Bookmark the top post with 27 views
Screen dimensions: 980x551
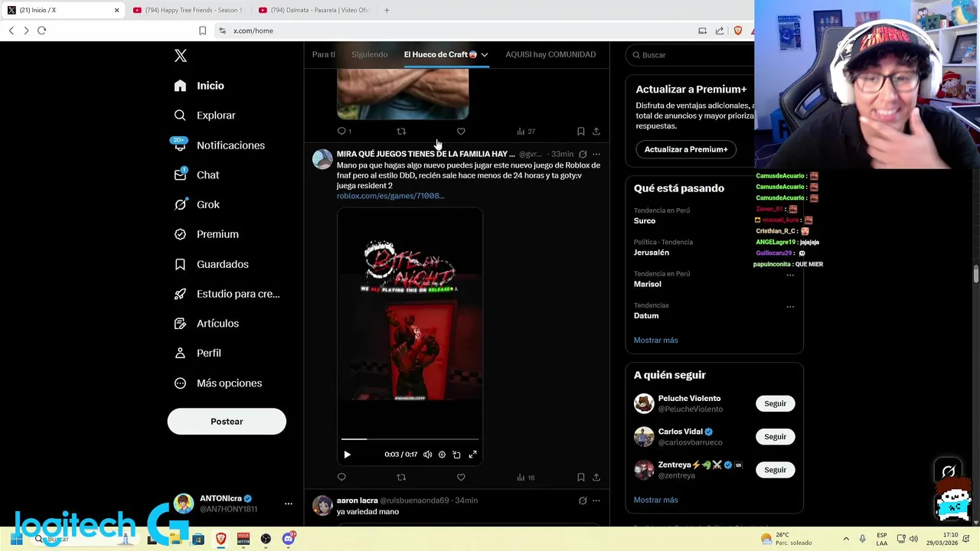(581, 132)
